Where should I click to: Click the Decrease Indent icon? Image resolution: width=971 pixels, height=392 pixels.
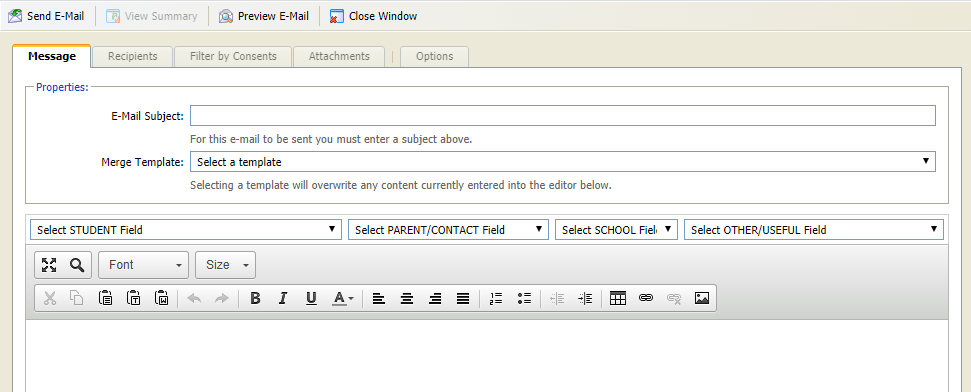[x=557, y=298]
